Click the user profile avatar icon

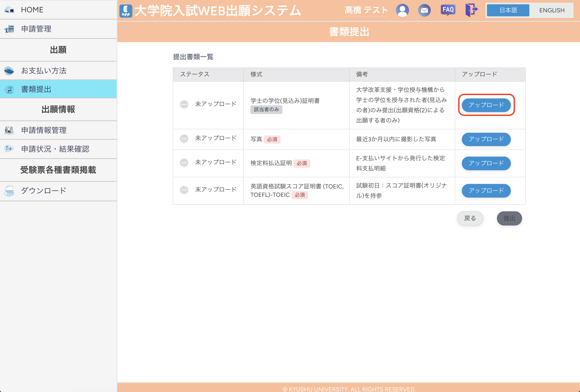pos(402,10)
